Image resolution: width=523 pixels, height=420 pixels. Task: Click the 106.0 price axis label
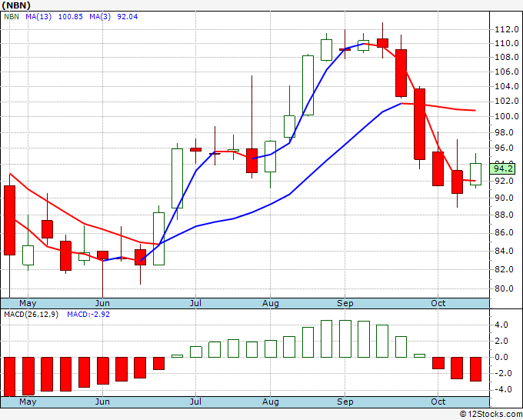tap(507, 72)
